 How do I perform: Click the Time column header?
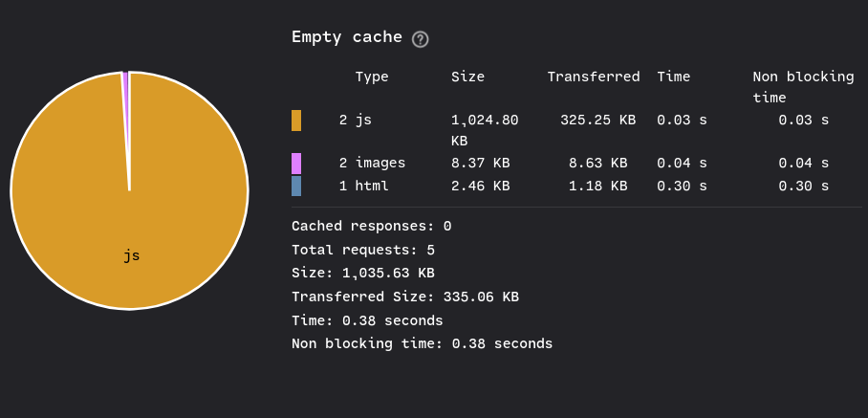tap(674, 77)
